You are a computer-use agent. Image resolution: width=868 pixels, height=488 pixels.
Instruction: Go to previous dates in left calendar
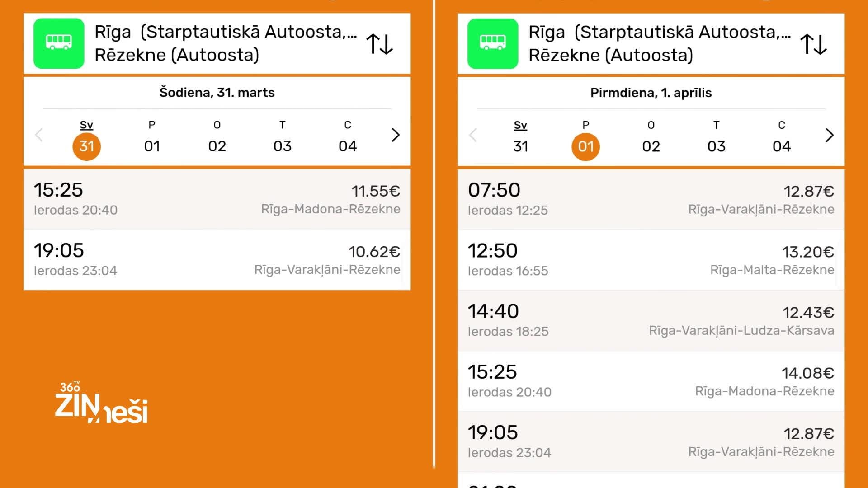tap(39, 135)
